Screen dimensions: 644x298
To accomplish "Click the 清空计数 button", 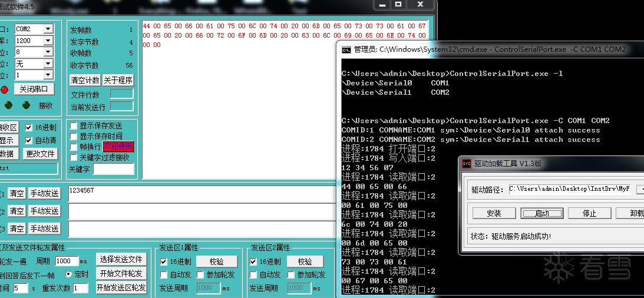I will point(85,80).
